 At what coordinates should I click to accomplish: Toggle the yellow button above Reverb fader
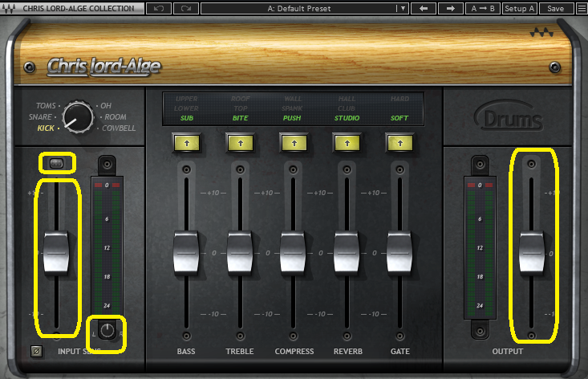point(346,142)
